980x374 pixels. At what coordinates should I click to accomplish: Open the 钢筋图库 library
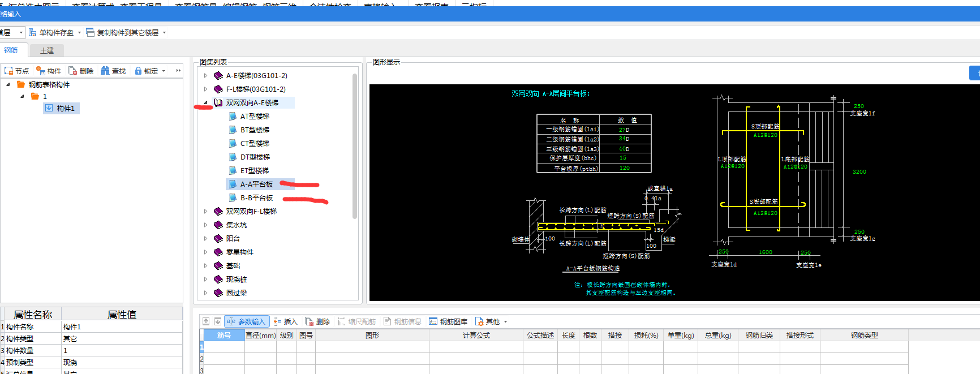tap(448, 321)
